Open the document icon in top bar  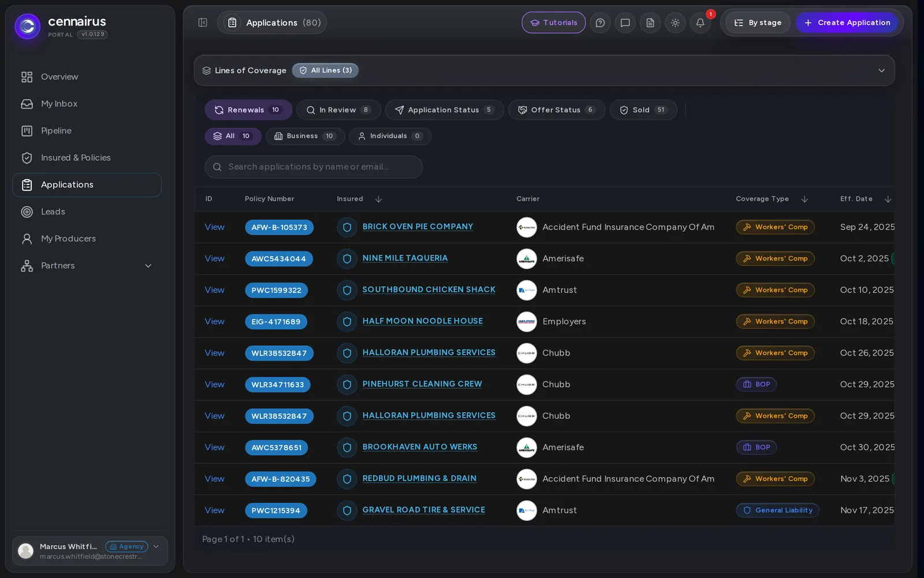click(650, 23)
